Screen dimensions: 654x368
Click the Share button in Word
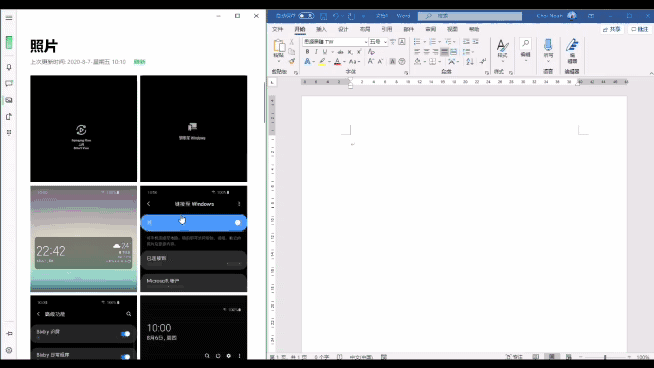[612, 29]
